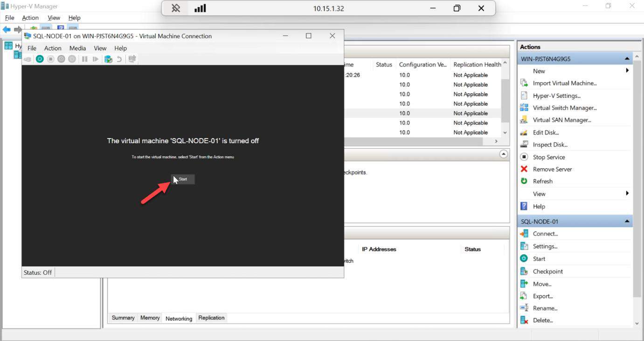Click the green Refresh icon

pyautogui.click(x=524, y=181)
